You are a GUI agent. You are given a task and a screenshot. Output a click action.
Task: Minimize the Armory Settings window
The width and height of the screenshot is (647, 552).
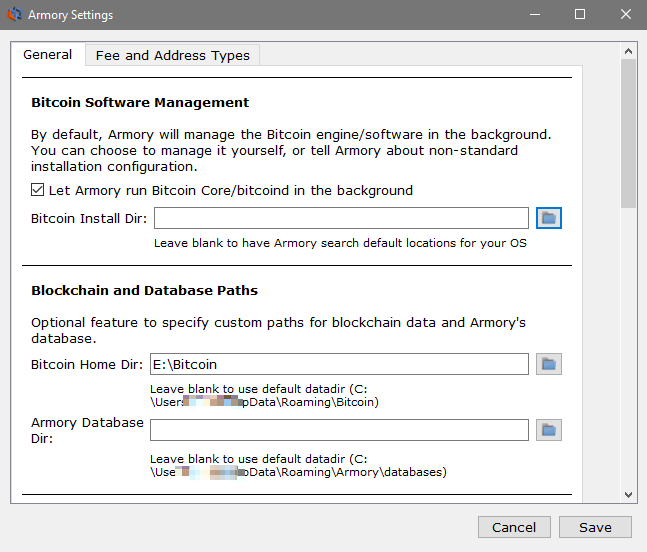click(535, 14)
